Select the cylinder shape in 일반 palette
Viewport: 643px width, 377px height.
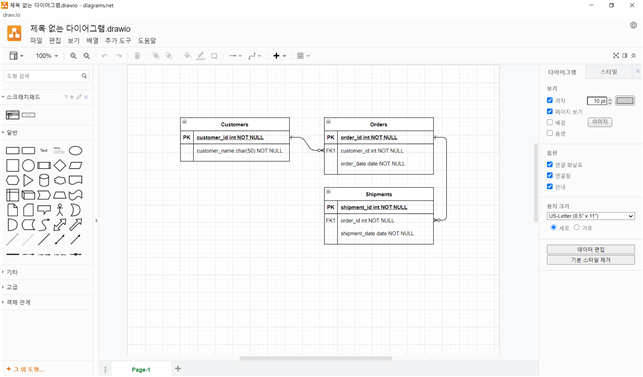[x=44, y=180]
